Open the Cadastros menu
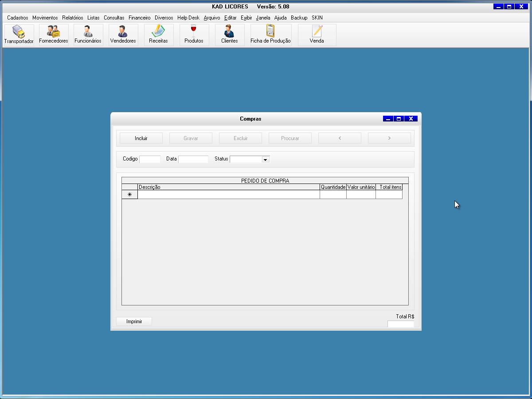 [18, 18]
